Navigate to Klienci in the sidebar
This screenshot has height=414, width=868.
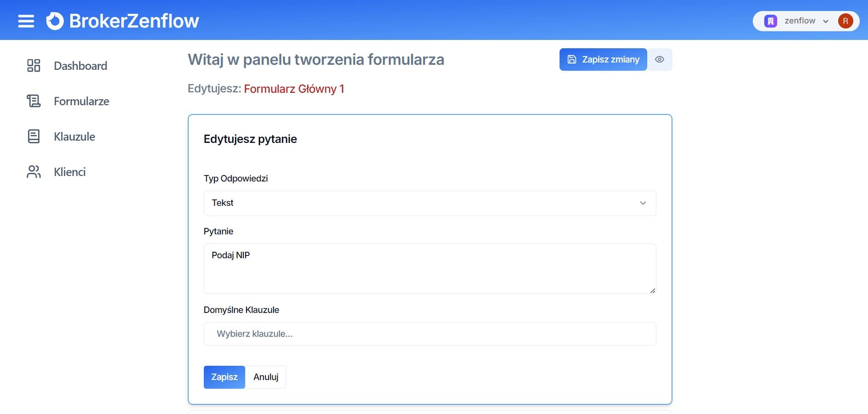click(70, 172)
